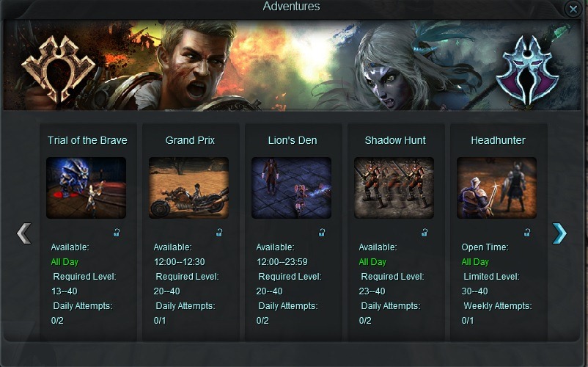Select the Grand Prix title

[190, 140]
